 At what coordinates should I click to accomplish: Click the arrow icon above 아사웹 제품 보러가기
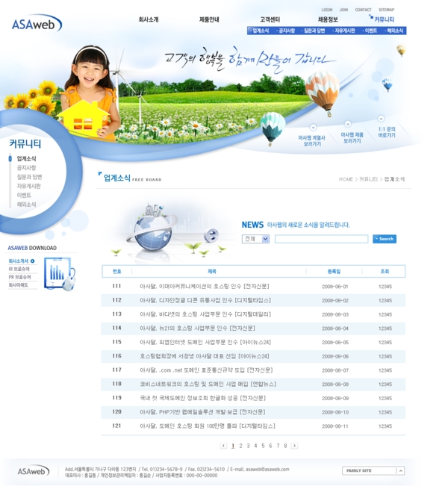coord(348,124)
